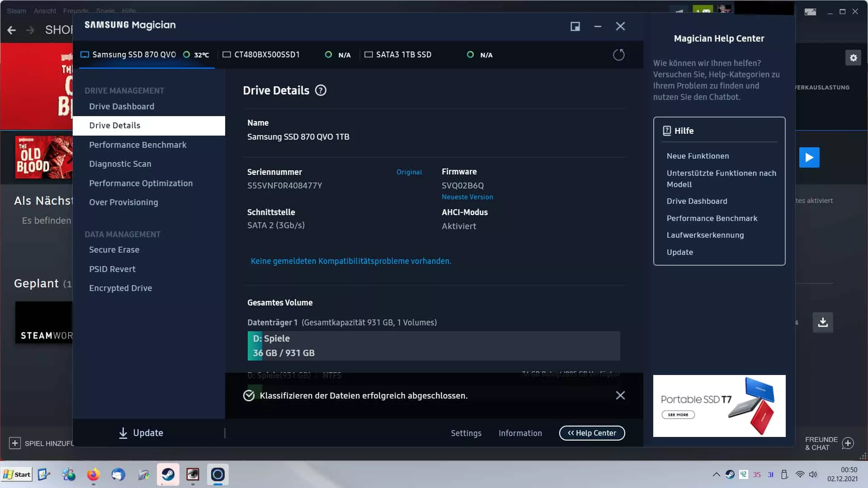Click the firmware version SVQ02B6Q

(462, 186)
